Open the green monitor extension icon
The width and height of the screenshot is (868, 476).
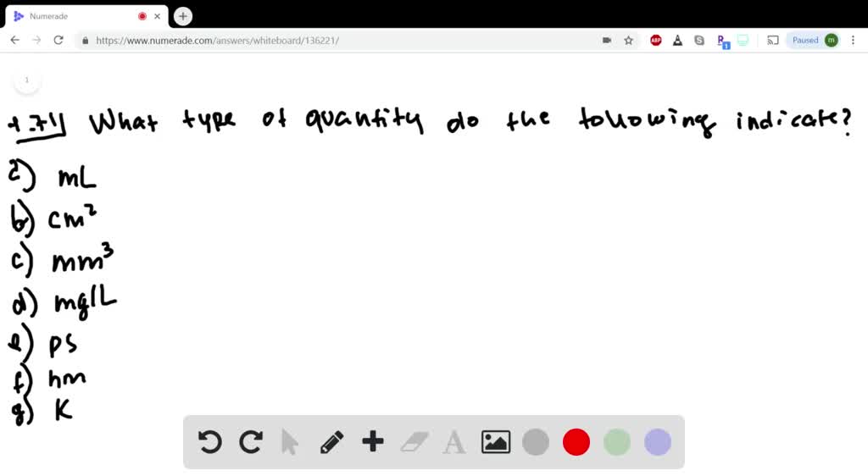tap(743, 41)
